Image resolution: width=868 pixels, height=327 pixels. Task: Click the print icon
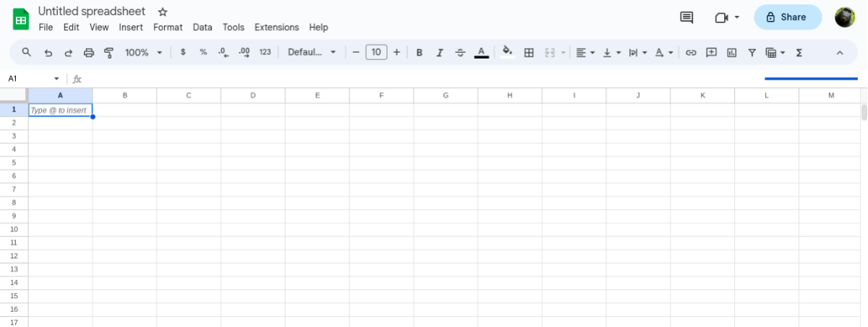pyautogui.click(x=89, y=52)
